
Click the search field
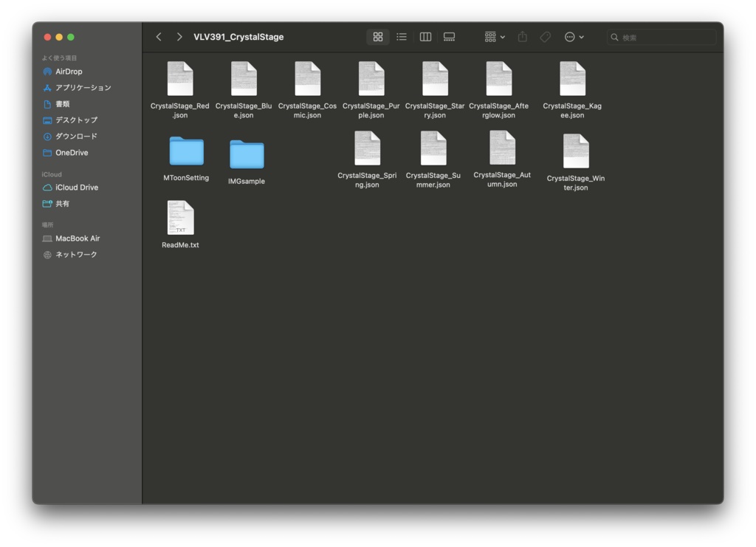tap(661, 37)
